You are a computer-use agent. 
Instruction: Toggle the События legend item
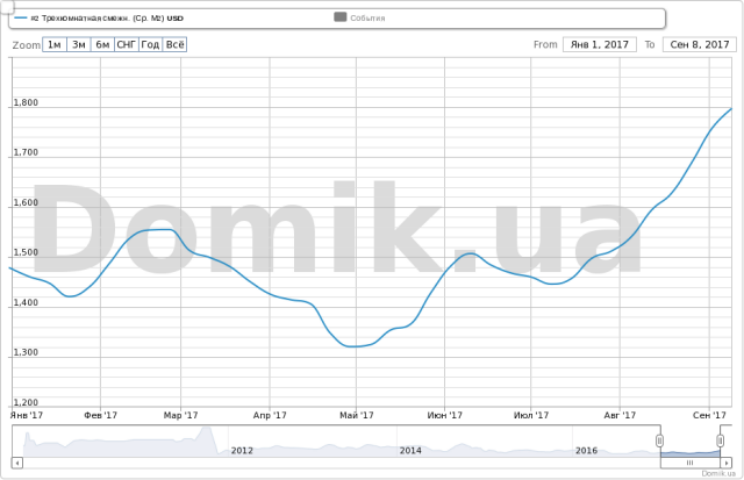pos(360,18)
